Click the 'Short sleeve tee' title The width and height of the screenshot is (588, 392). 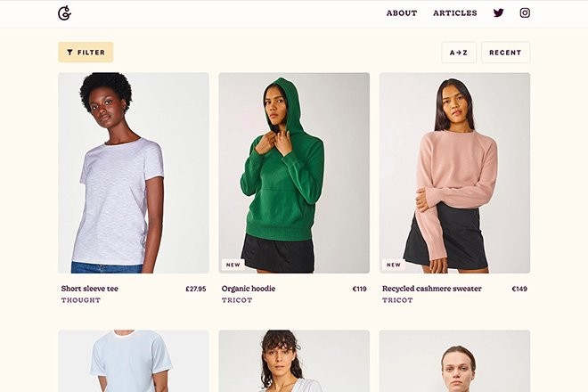90,289
